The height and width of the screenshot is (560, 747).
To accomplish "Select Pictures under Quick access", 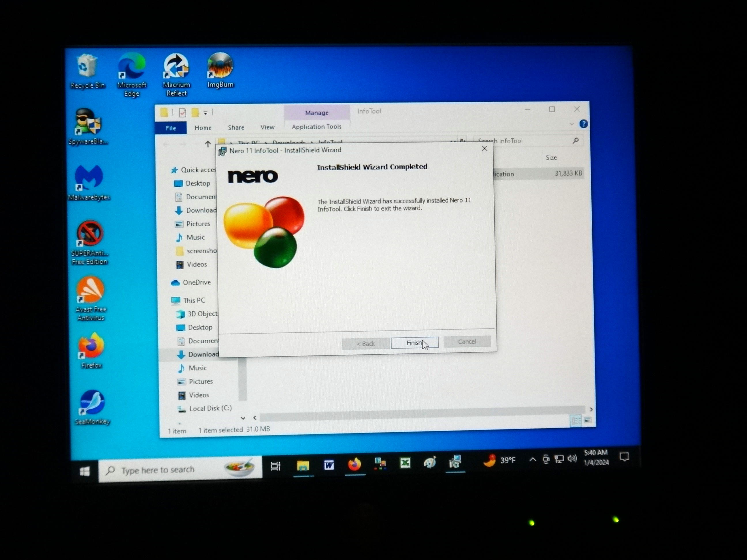I will point(193,224).
